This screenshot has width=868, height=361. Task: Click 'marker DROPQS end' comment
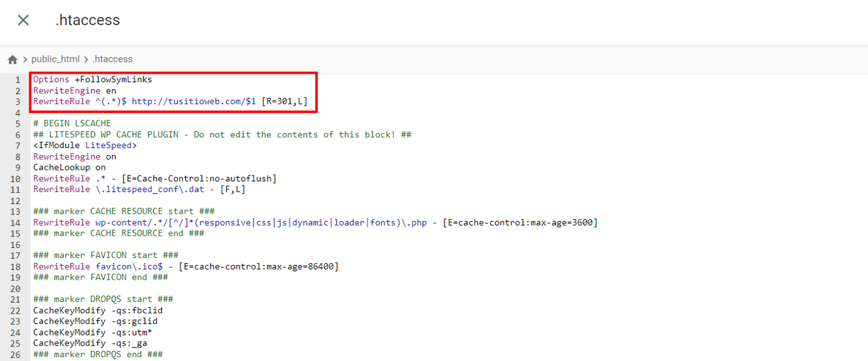coord(98,354)
